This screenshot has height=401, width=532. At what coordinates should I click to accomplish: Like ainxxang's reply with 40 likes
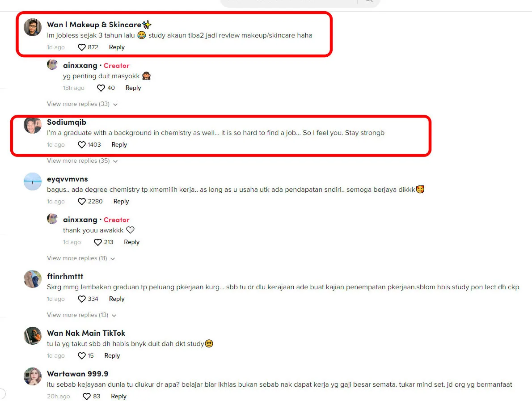click(101, 88)
